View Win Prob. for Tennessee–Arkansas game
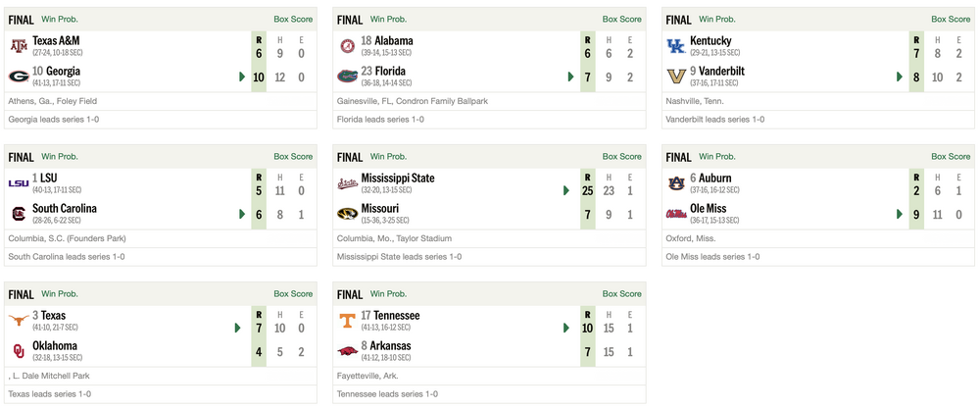Viewport: 980px width, 409px height. coord(389,293)
